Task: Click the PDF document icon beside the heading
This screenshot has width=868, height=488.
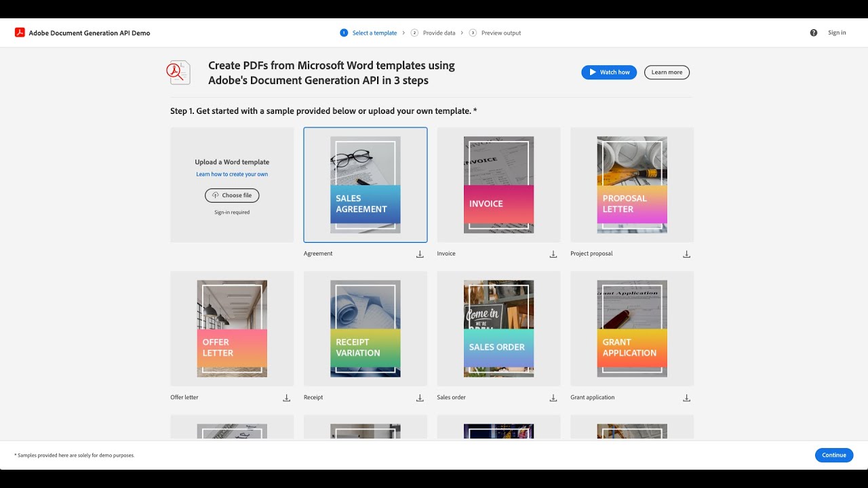Action: pos(178,73)
